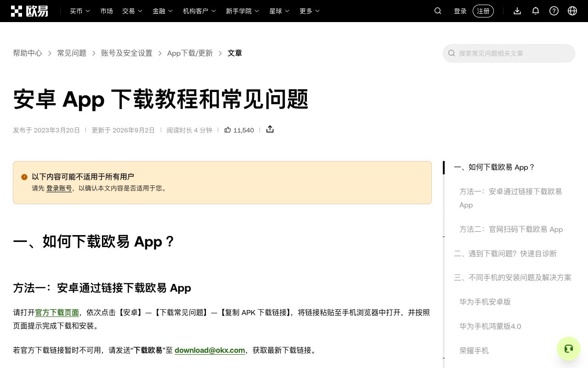588x368 pixels.
Task: Jump to 方法一：安卓通过链接下载欧易 App in contents
Action: click(x=511, y=198)
